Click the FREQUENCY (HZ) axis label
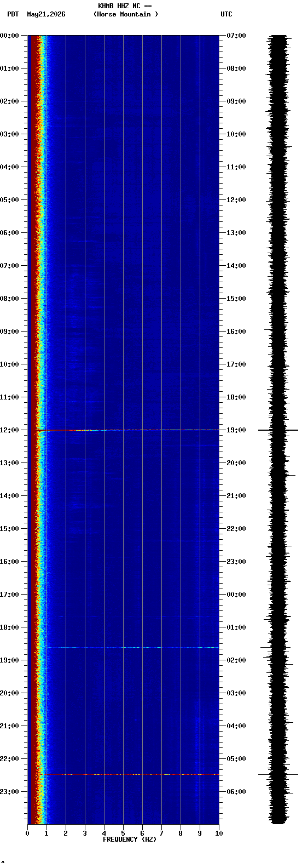Image resolution: width=302 pixels, height=868 pixels. pyautogui.click(x=130, y=840)
